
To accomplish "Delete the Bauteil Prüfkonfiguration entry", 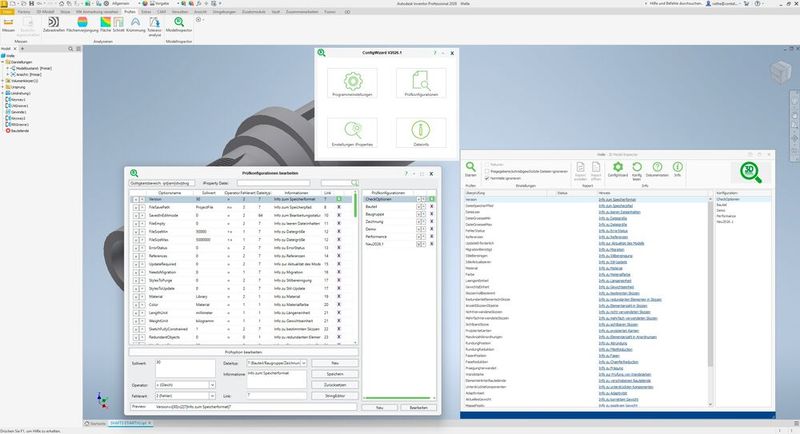I will pos(432,207).
